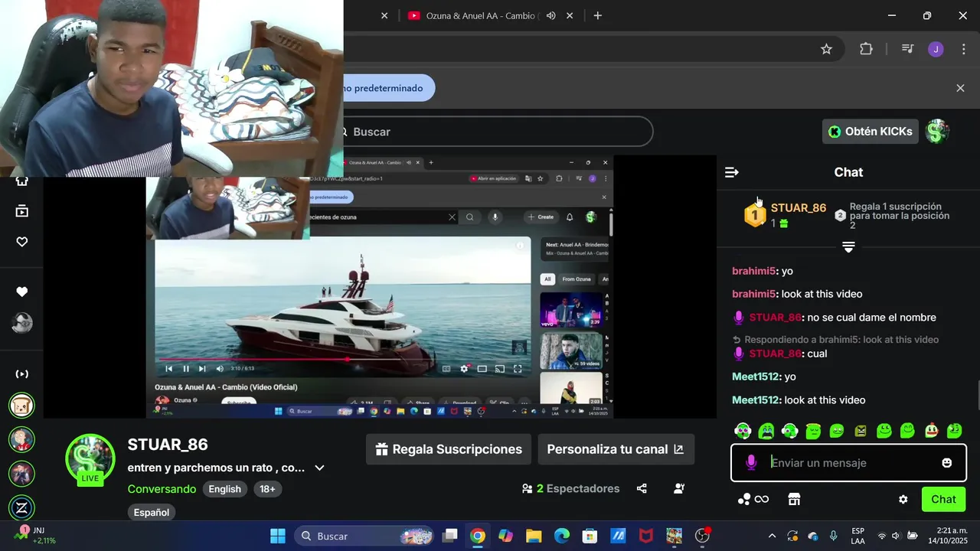The width and height of the screenshot is (980, 551).
Task: Open the channel points infinity icon
Action: point(753,499)
